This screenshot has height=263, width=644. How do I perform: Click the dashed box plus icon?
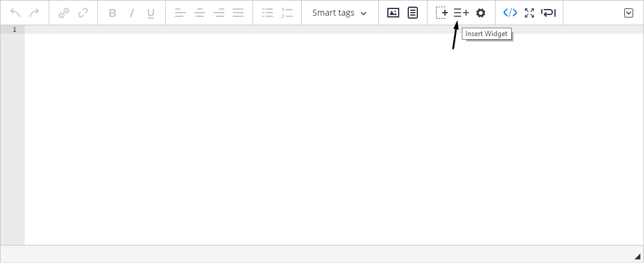pyautogui.click(x=442, y=13)
